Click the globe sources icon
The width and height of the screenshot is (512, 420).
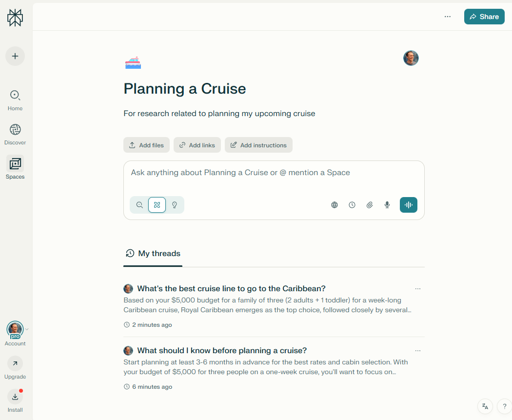coord(335,205)
